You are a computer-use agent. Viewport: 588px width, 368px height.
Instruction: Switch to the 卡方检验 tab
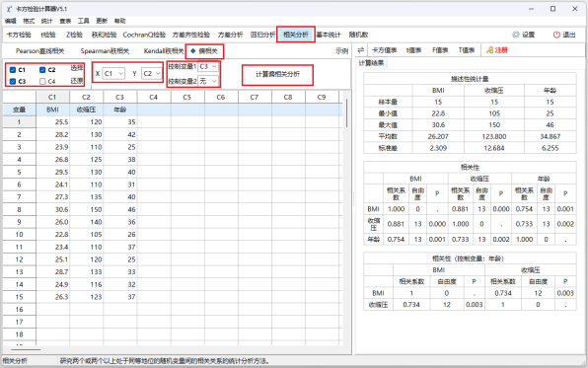point(19,35)
